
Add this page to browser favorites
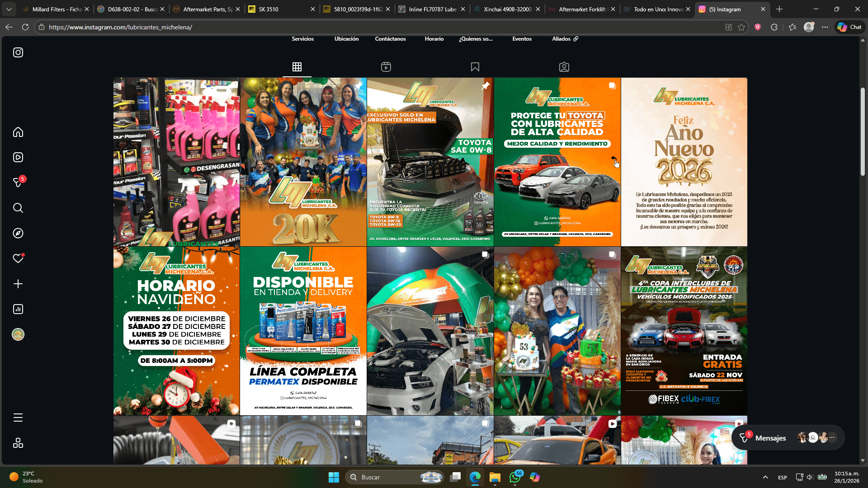[741, 27]
